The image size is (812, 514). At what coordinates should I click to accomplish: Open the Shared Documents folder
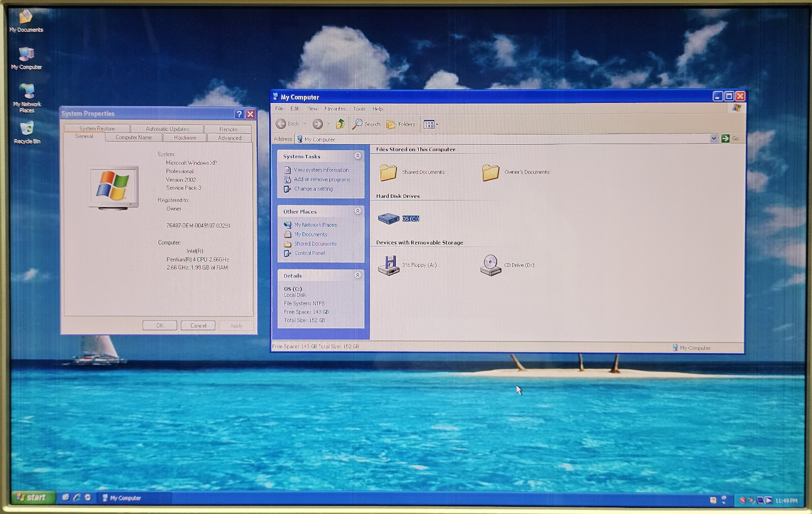click(x=389, y=173)
